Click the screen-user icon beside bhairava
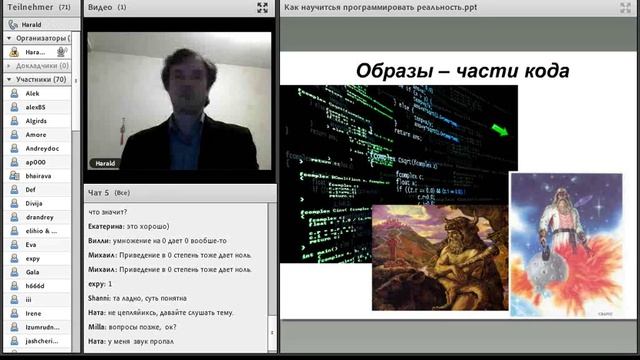 click(14, 176)
